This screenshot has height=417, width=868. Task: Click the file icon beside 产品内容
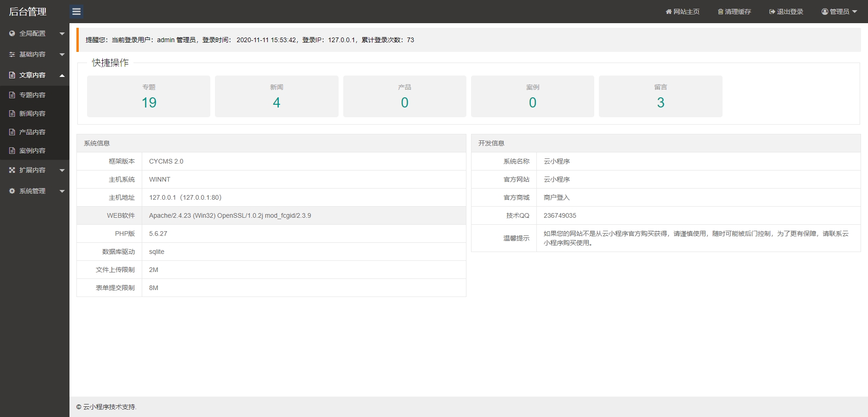12,132
